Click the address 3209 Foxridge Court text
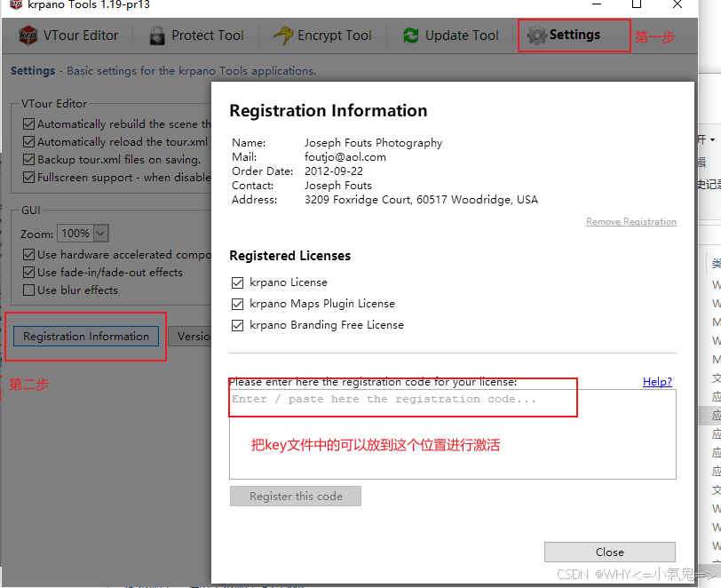Viewport: 721px width, 588px height. pyautogui.click(x=421, y=200)
